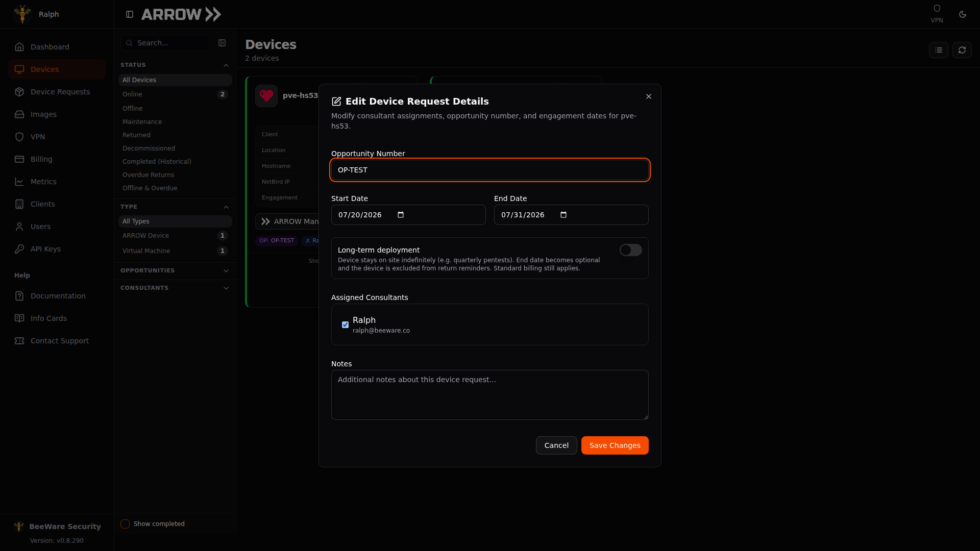Toggle Long-term deployment switch

(x=631, y=250)
